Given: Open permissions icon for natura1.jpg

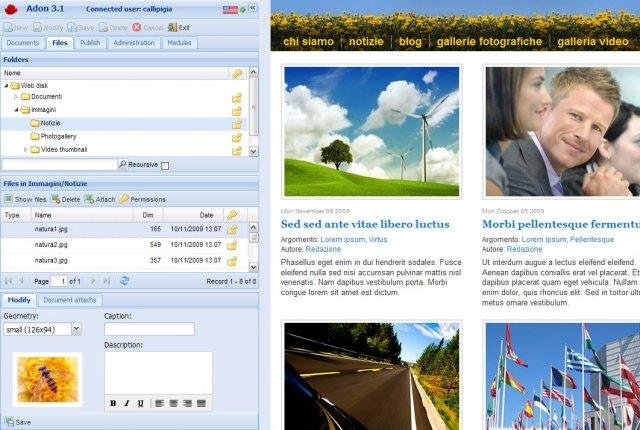Looking at the screenshot, I should [232, 230].
